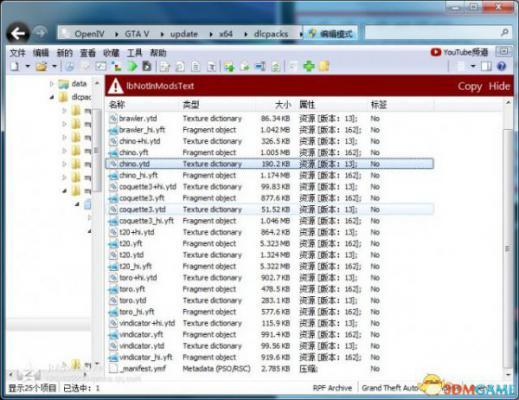Open the 工具 menu

click(134, 53)
